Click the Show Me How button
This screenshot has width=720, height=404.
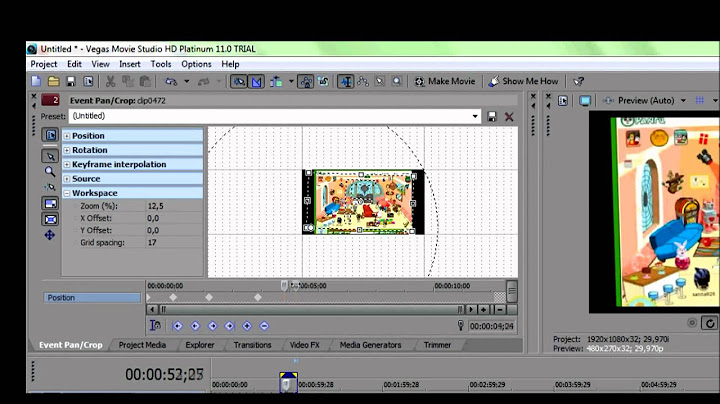coord(523,81)
